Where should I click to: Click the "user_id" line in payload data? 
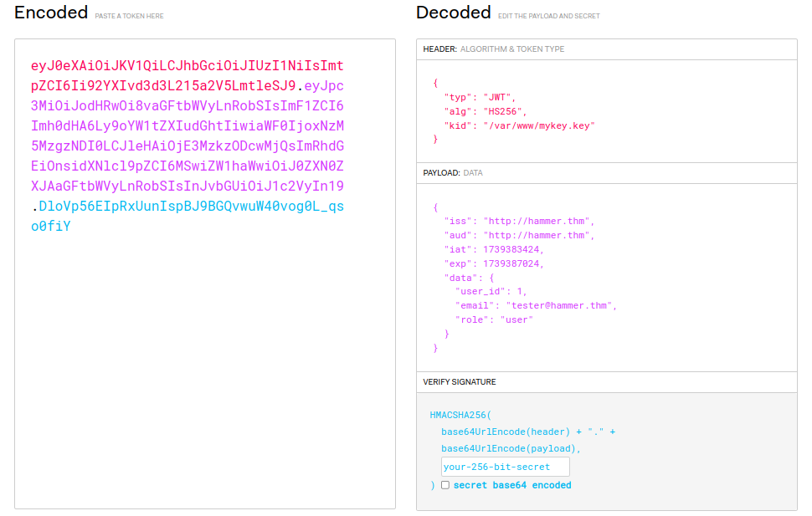coord(491,291)
